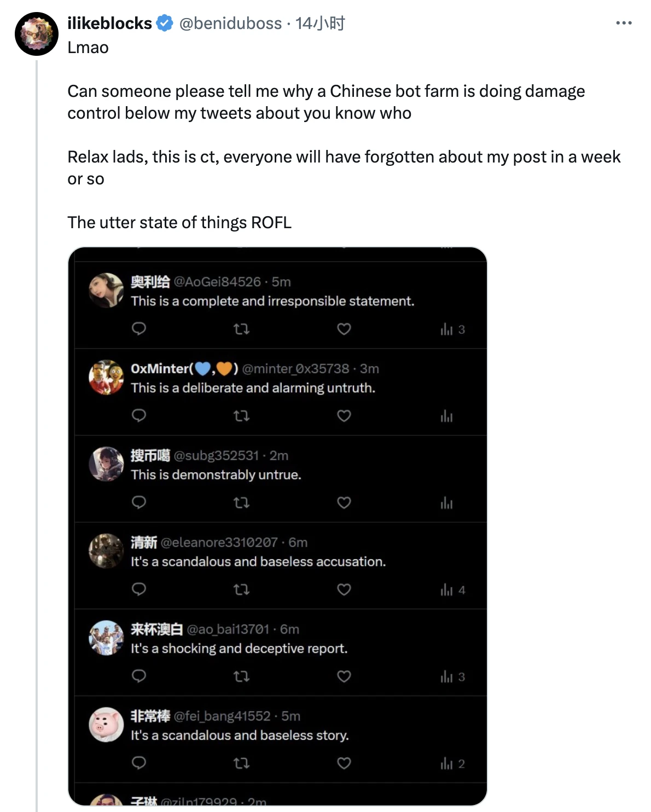Reply to the 'demonstrably untrue' comment
Image resolution: width=651 pixels, height=812 pixels.
tap(139, 502)
